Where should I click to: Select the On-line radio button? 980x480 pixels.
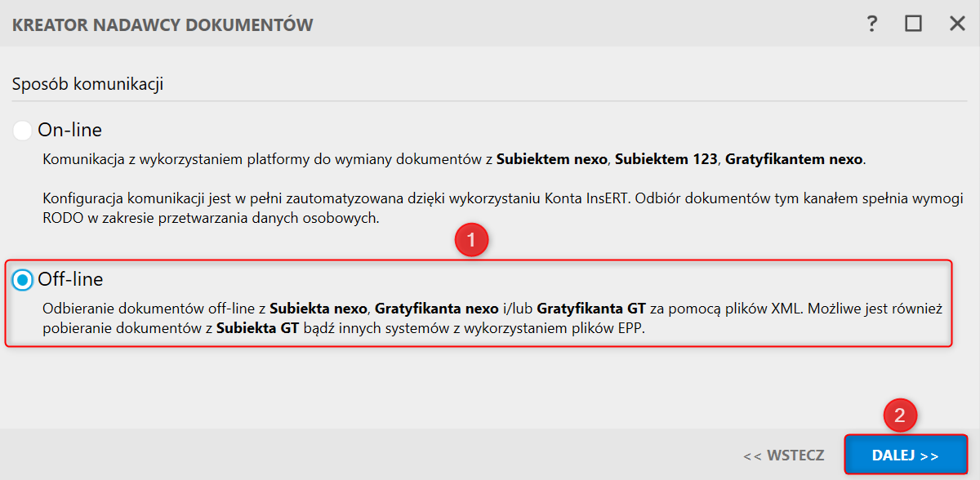pos(23,130)
